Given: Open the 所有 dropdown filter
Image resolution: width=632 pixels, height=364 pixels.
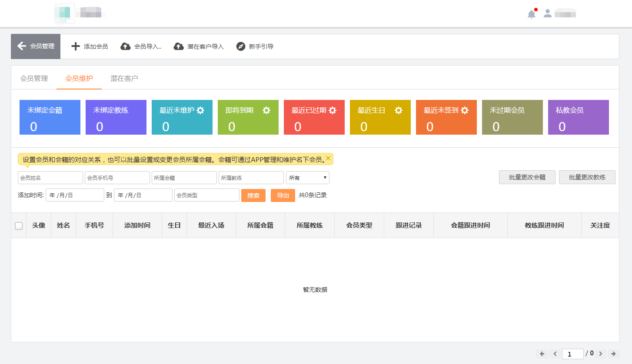Looking at the screenshot, I should [307, 178].
